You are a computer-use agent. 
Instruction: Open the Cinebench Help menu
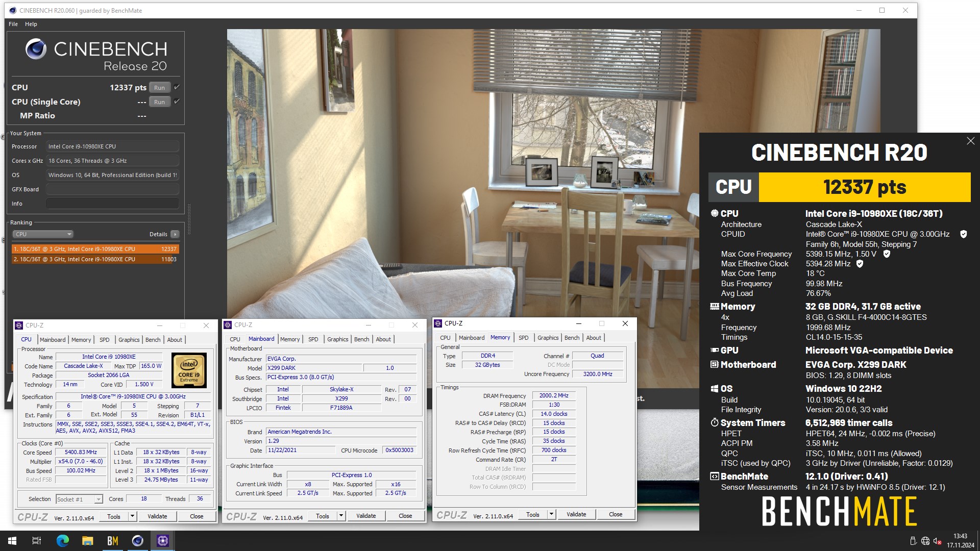31,24
